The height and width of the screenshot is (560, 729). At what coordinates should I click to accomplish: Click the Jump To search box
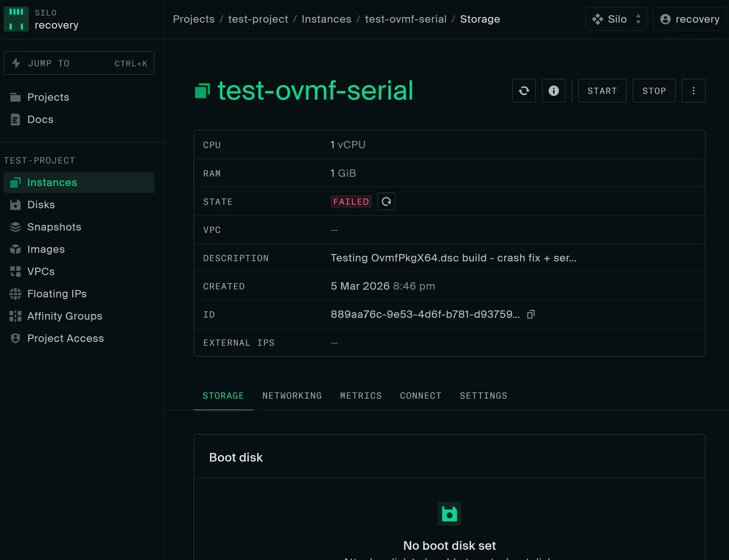pos(79,63)
